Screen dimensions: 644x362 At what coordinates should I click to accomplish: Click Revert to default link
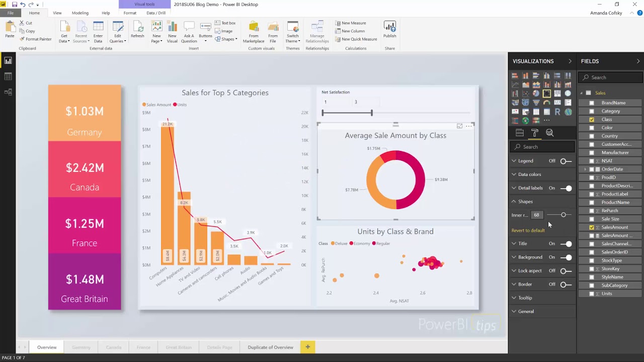point(528,230)
